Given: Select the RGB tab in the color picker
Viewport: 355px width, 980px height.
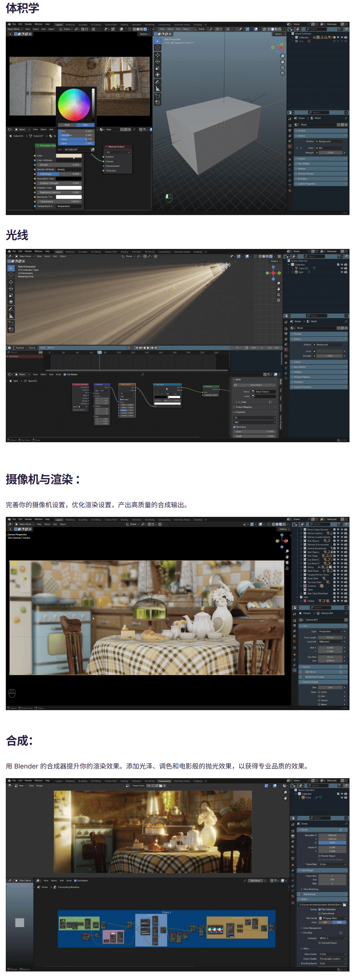Looking at the screenshot, I should pyautogui.click(x=67, y=125).
